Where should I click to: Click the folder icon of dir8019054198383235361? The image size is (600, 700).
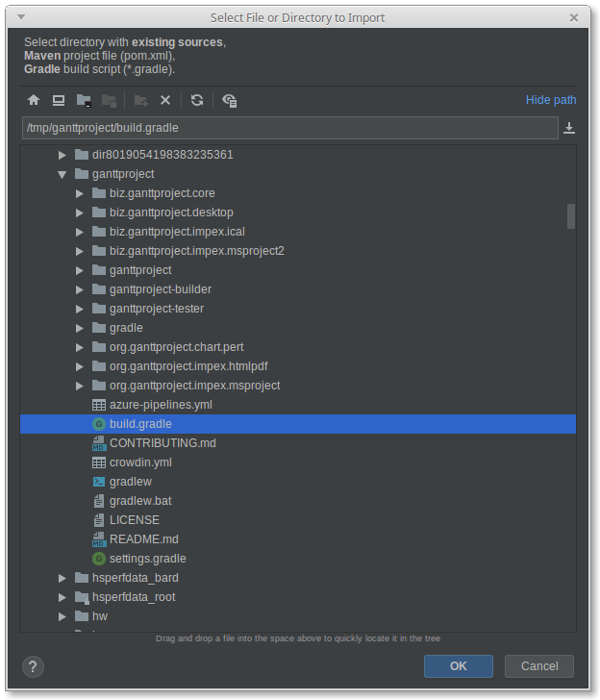pyautogui.click(x=81, y=155)
